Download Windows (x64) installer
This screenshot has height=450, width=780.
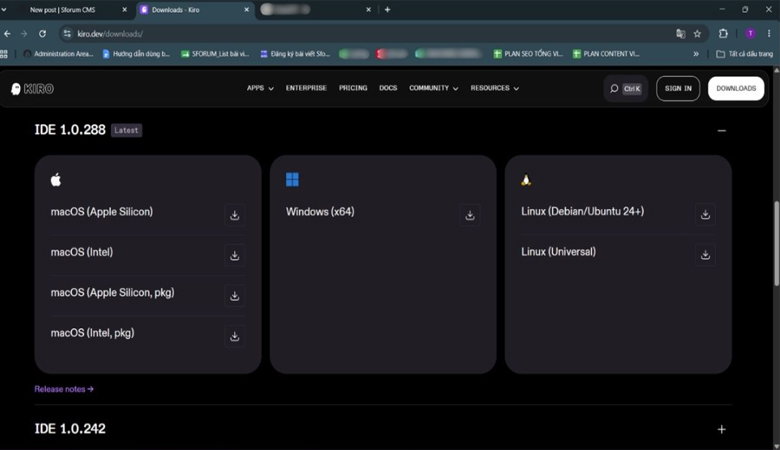470,215
